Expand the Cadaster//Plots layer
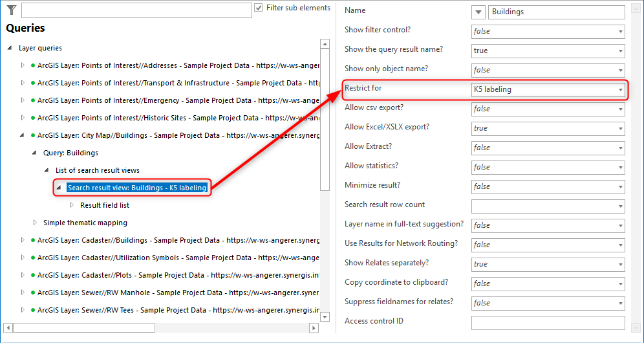The height and width of the screenshot is (343, 644). pos(23,275)
